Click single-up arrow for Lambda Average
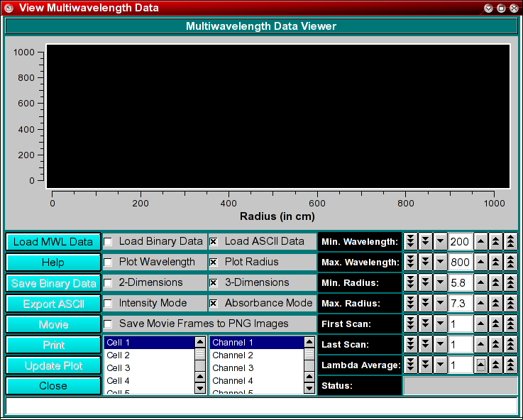Viewport: 523px width, 420px height. [481, 365]
